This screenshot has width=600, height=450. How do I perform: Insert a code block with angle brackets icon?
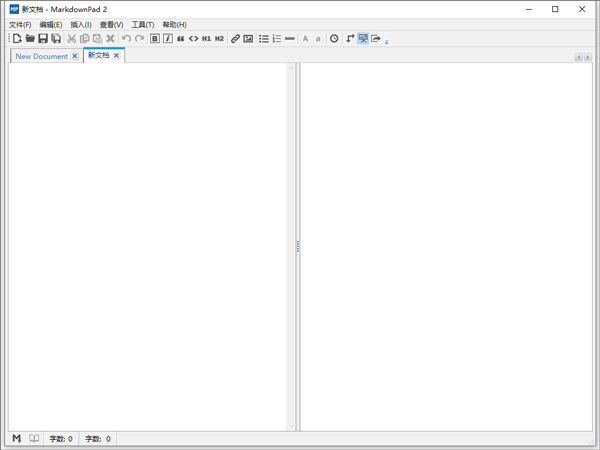click(x=194, y=39)
